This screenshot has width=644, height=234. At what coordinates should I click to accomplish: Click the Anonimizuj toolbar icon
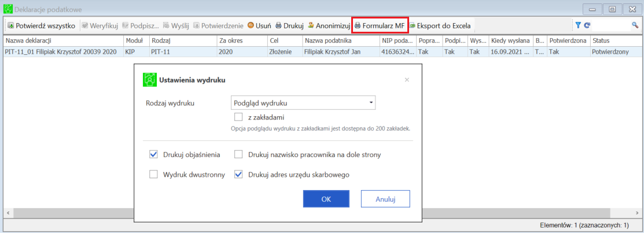(311, 25)
